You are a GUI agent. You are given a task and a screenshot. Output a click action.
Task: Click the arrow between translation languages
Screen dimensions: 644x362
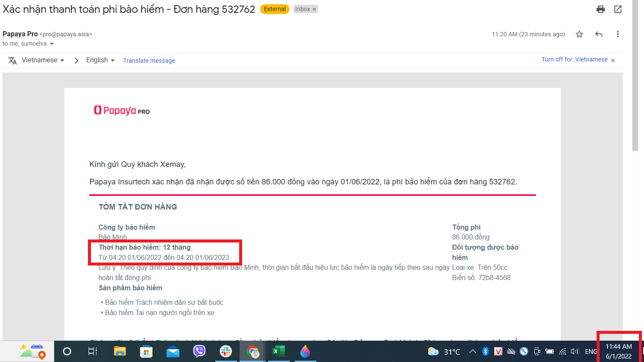[x=76, y=61]
